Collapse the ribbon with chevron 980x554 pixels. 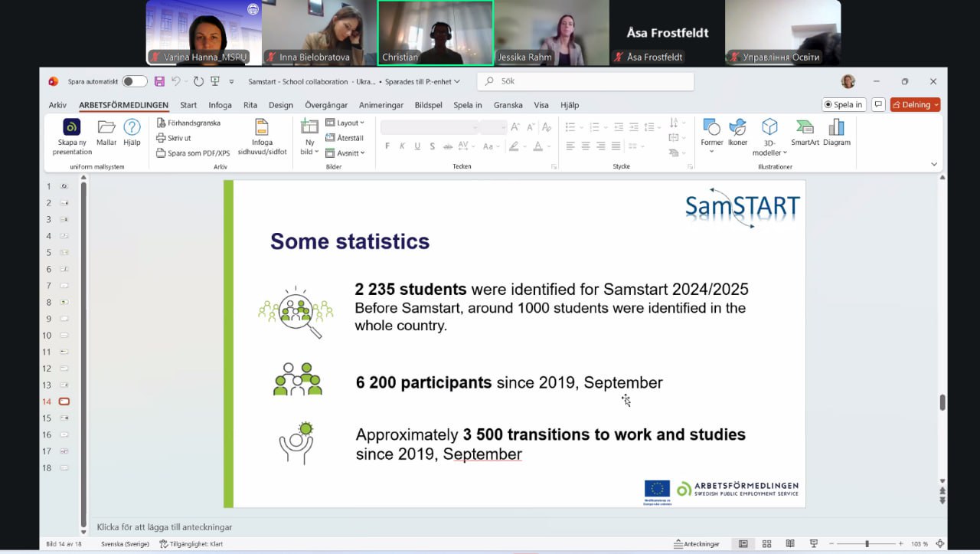[933, 164]
